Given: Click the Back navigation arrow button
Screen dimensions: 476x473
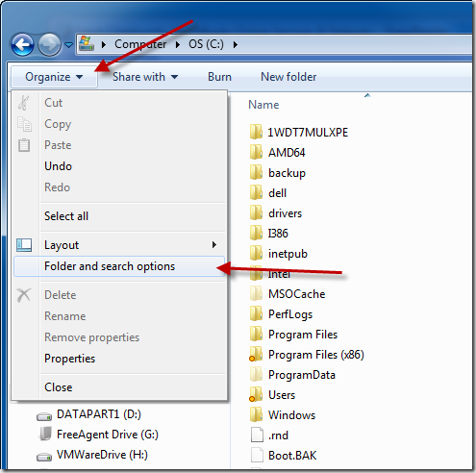Looking at the screenshot, I should pos(22,44).
